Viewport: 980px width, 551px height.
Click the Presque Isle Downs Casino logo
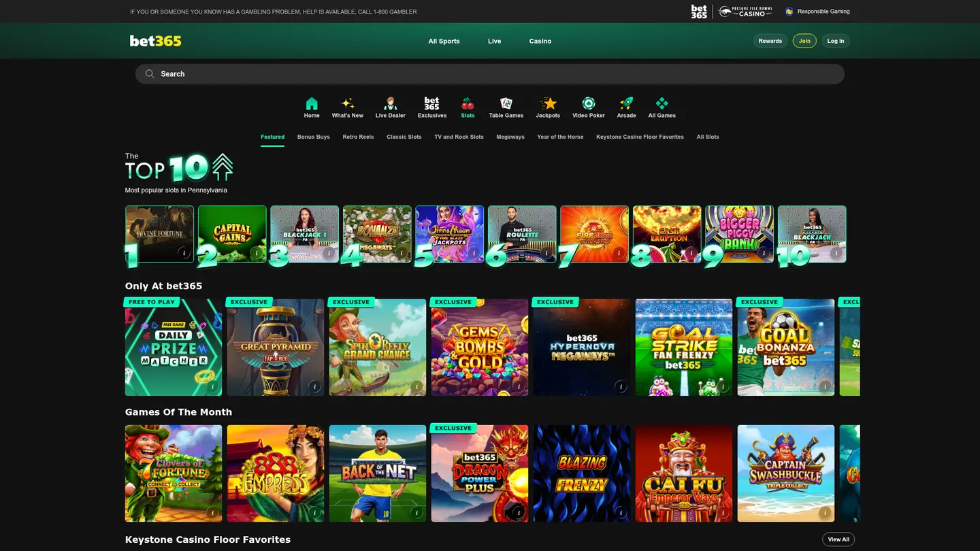[x=746, y=12]
